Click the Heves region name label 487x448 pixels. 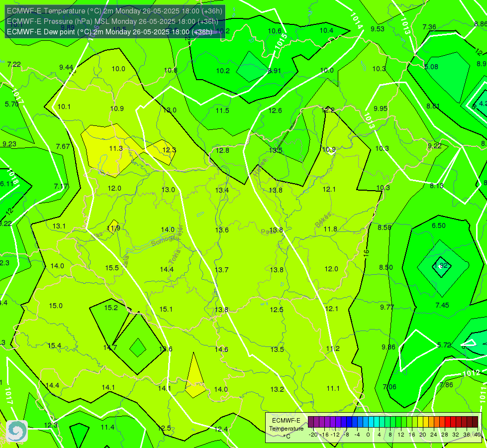point(260,167)
